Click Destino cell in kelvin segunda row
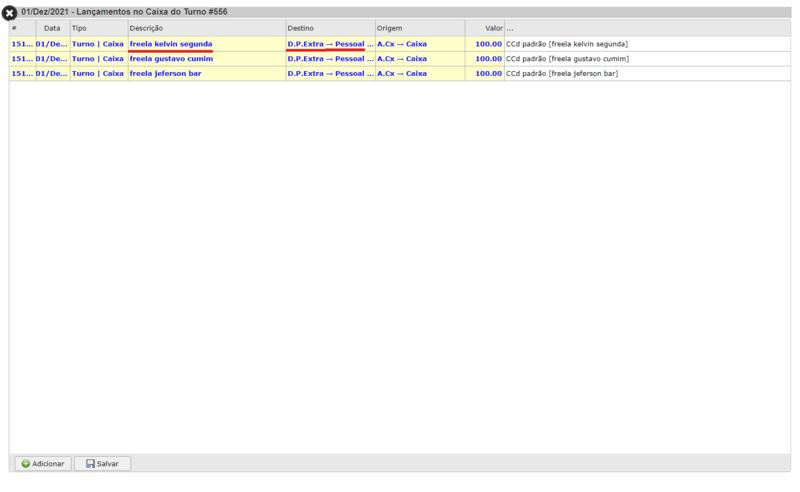The image size is (800, 492). point(331,44)
